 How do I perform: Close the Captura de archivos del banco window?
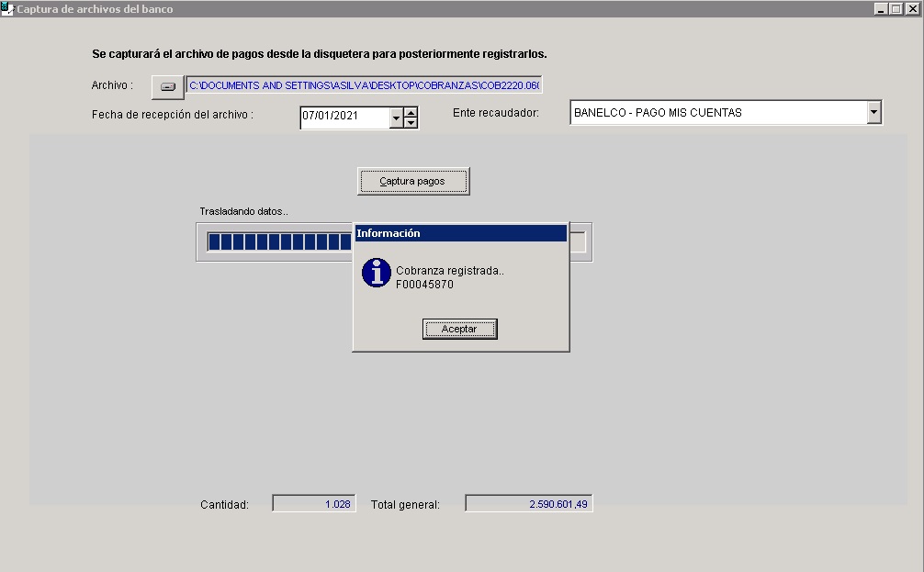[x=913, y=8]
